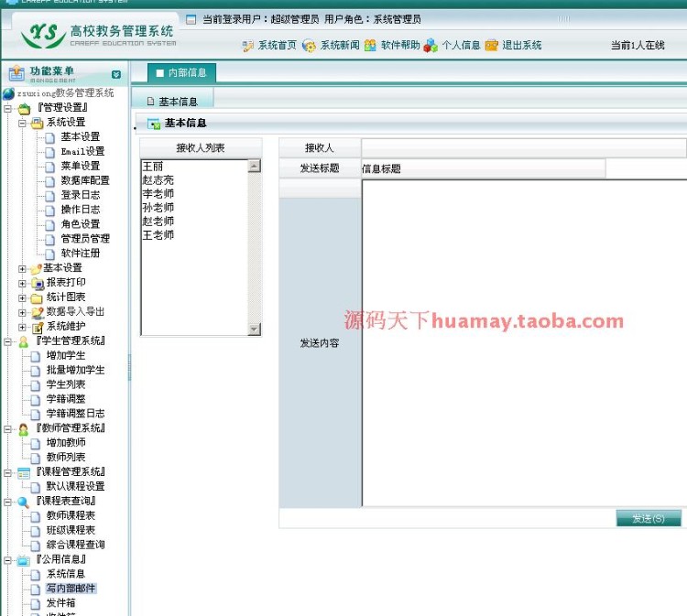Click the window icon beside 当前登录用户
The height and width of the screenshot is (616, 687).
191,20
